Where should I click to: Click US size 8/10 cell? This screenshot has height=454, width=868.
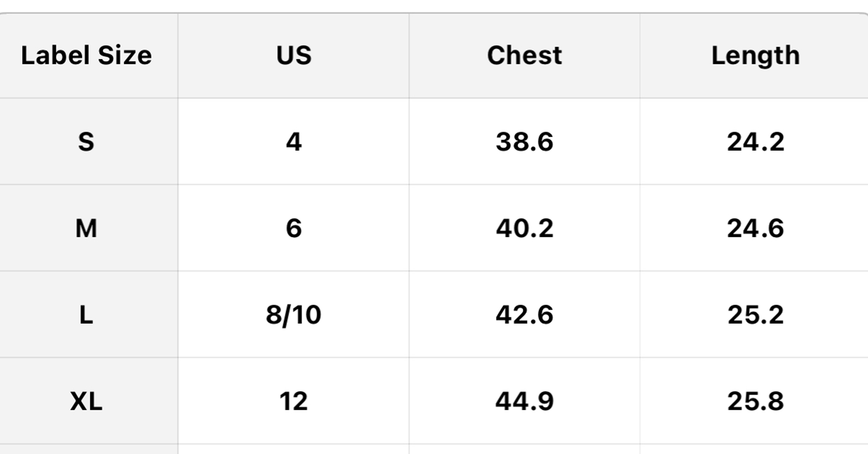pyautogui.click(x=294, y=314)
